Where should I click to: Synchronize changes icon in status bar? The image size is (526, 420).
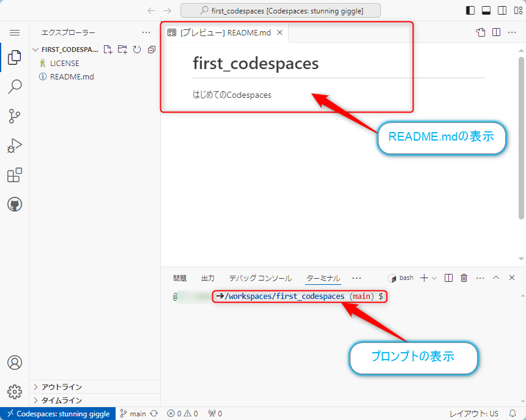click(154, 414)
